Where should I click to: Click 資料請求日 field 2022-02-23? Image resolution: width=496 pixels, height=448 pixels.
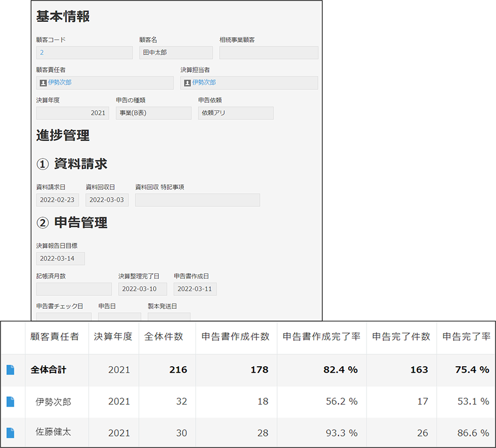58,200
